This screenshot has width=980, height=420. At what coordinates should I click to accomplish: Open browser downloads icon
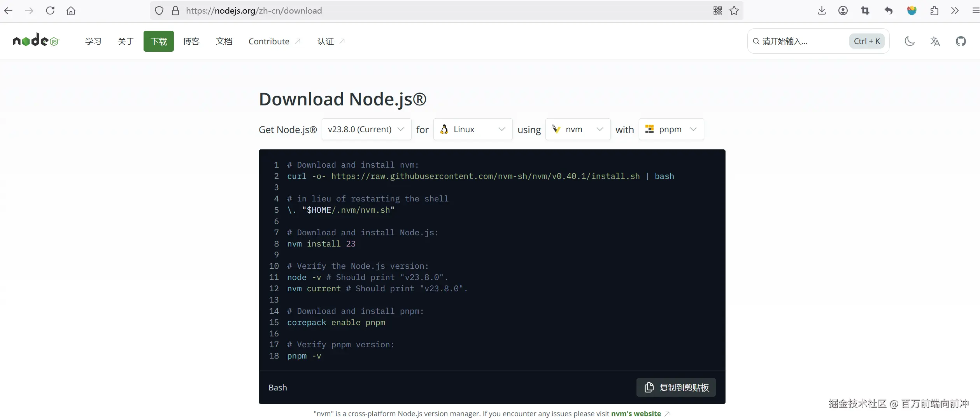(822, 10)
